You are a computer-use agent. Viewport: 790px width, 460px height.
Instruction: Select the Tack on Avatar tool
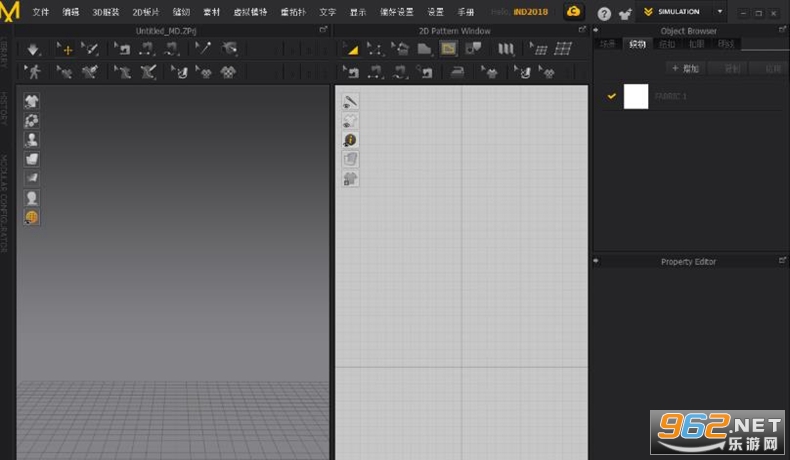click(x=229, y=49)
